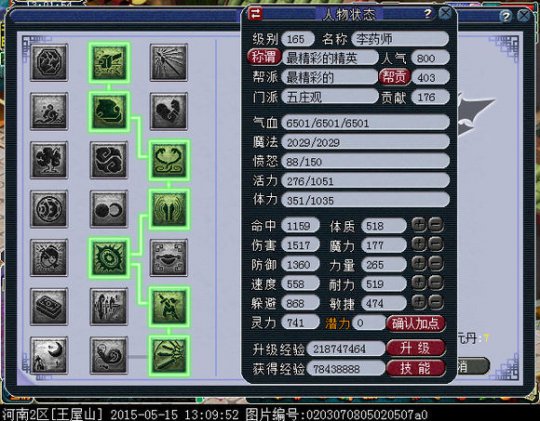Click the 名称 field showing 李药师
This screenshot has height=421, width=540.
click(401, 39)
